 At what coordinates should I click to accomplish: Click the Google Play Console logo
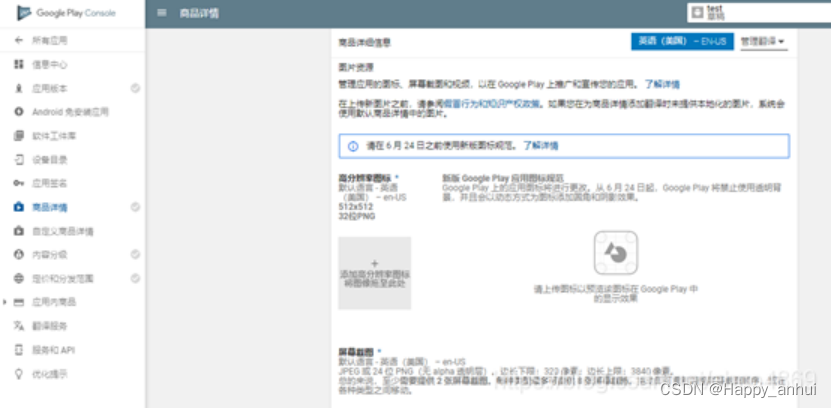click(x=66, y=13)
